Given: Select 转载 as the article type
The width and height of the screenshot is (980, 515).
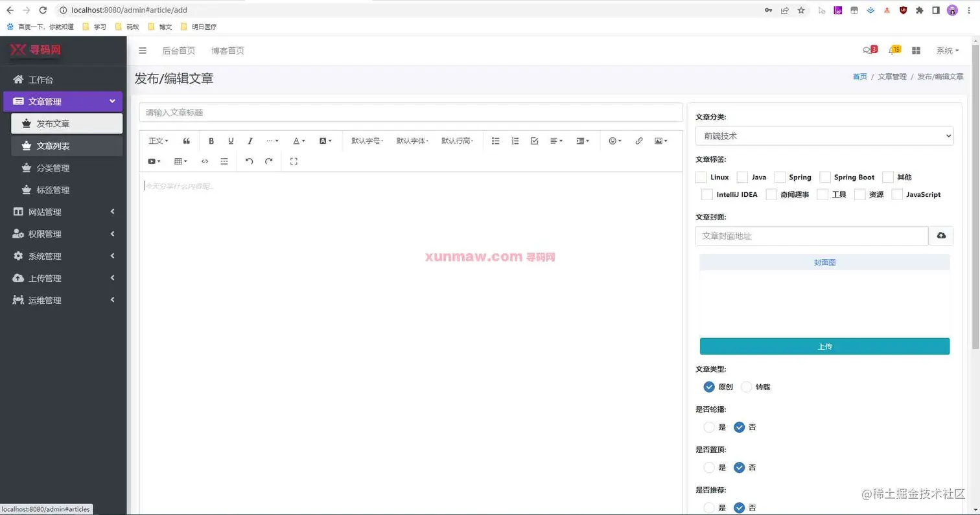Looking at the screenshot, I should coord(747,387).
